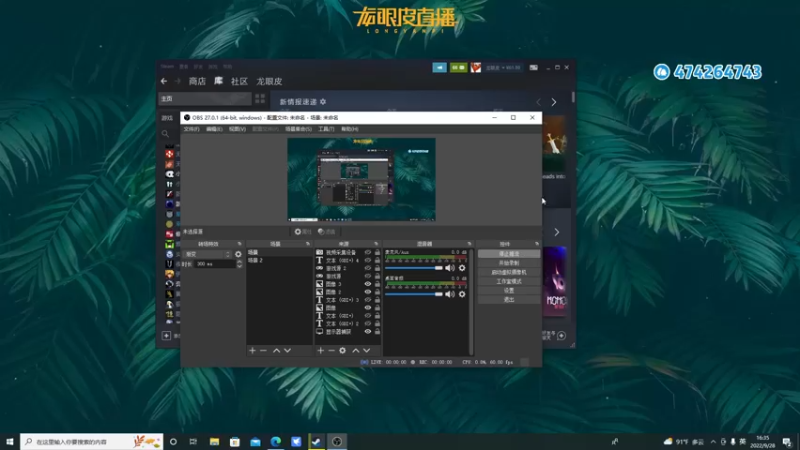Click the 退出 button
This screenshot has width=800, height=450.
pos(509,299)
